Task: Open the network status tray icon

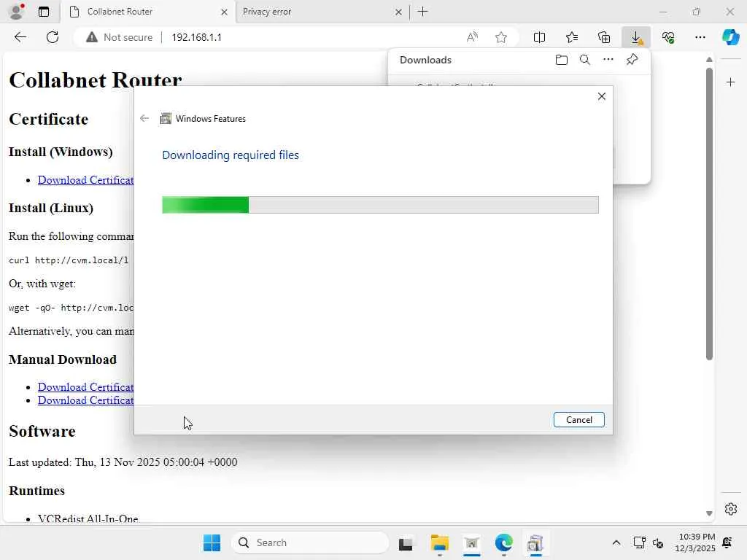Action: tap(639, 542)
